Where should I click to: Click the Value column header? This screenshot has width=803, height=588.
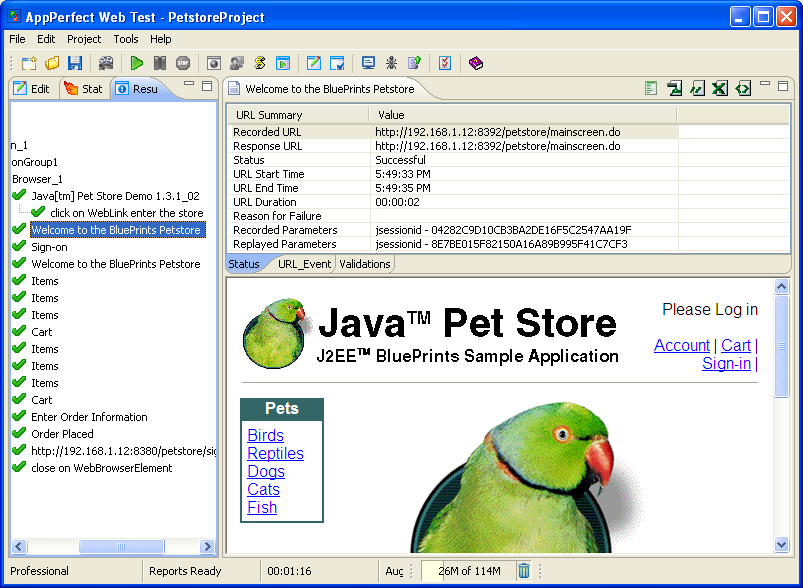[391, 115]
